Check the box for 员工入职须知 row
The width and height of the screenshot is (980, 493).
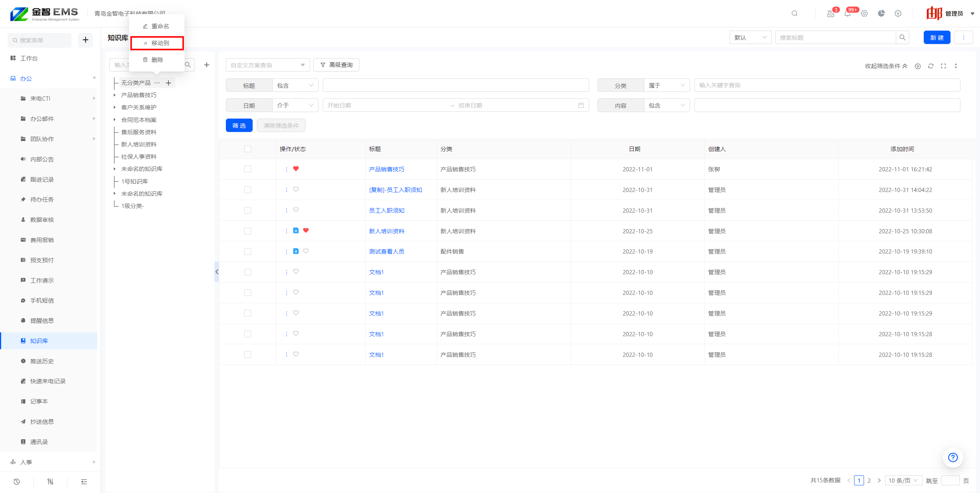click(x=248, y=211)
